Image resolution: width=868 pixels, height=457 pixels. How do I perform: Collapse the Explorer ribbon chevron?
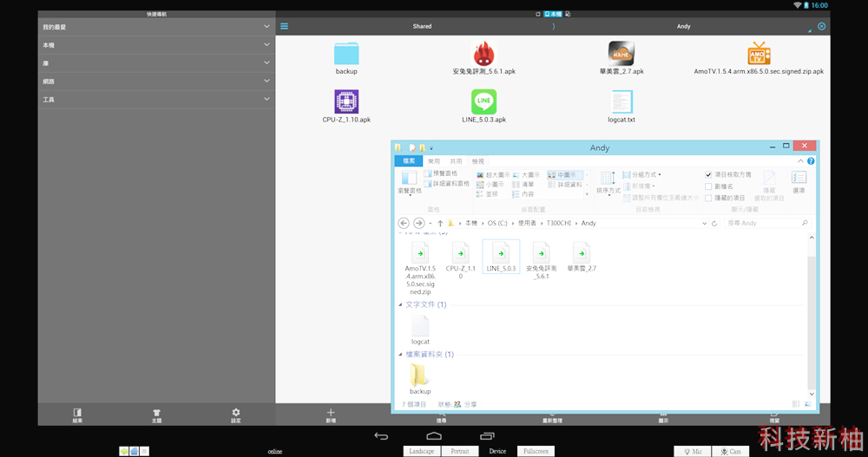pyautogui.click(x=800, y=161)
